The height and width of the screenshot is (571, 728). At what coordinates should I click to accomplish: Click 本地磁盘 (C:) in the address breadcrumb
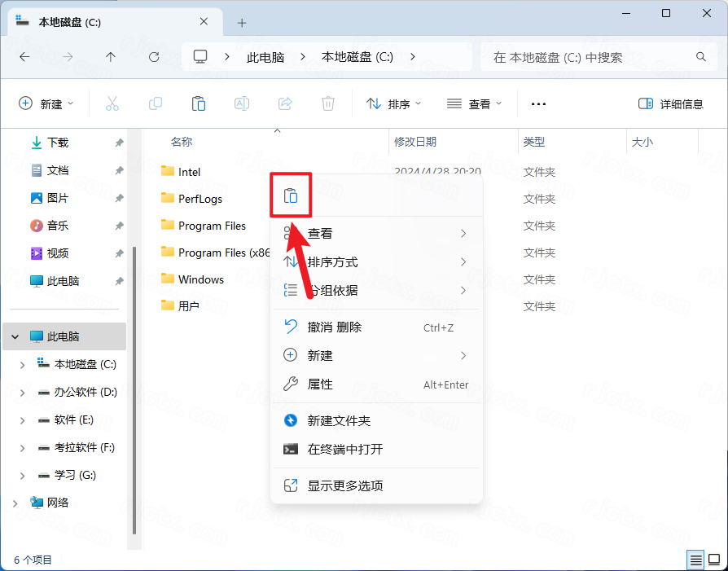(357, 57)
